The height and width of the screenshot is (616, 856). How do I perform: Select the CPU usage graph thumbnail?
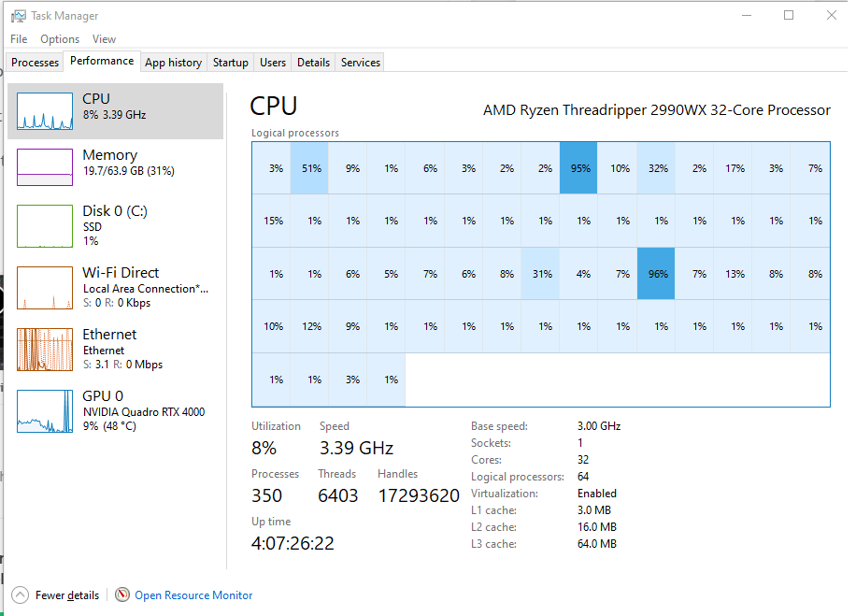45,111
